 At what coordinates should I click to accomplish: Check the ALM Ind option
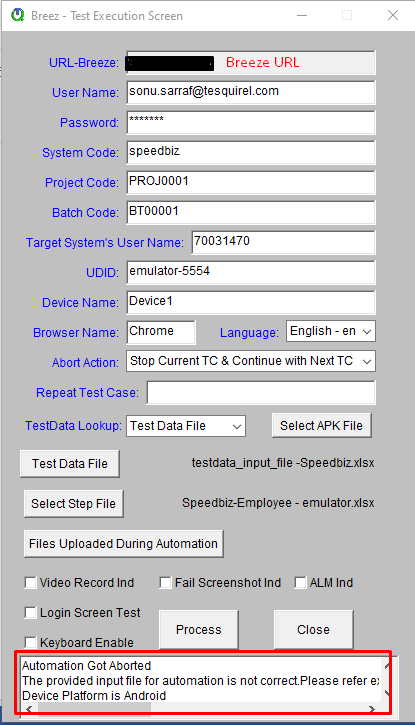coord(300,583)
